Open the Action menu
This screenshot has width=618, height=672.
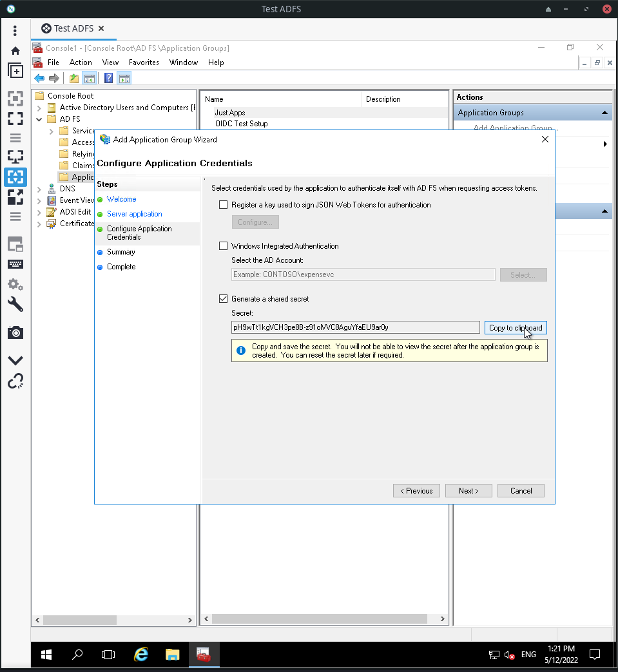(81, 62)
